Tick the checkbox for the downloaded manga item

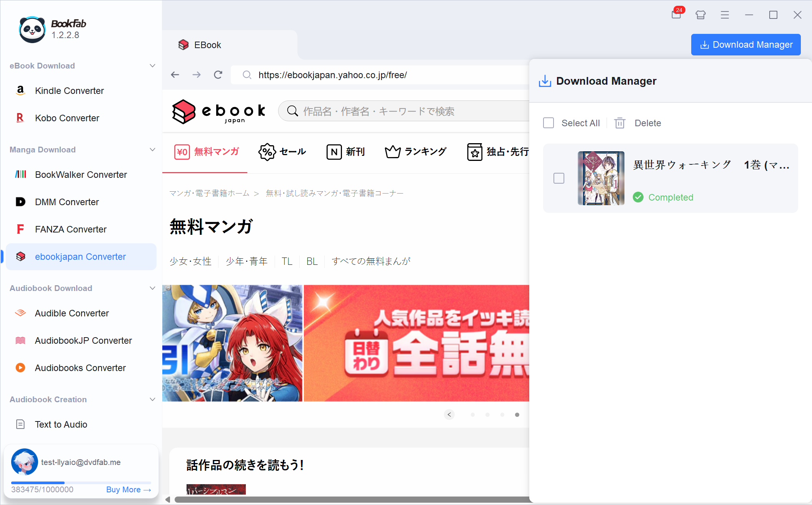tap(559, 178)
